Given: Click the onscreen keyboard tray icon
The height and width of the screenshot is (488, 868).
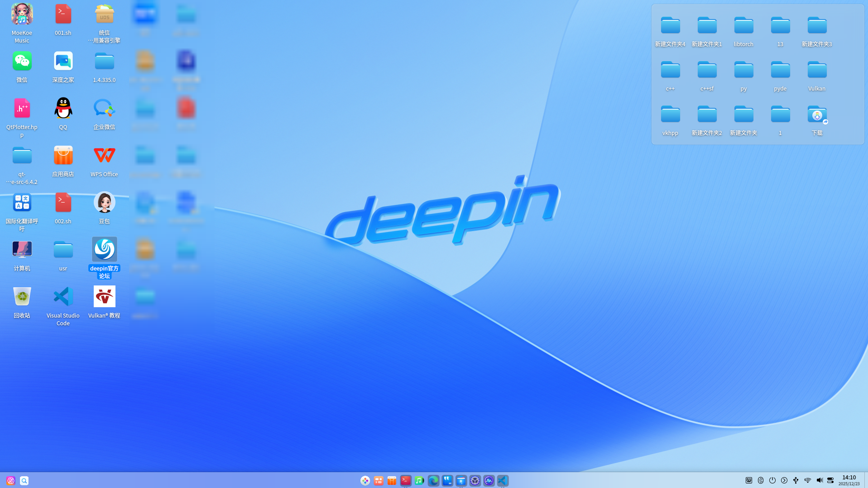Looking at the screenshot, I should pyautogui.click(x=749, y=480).
